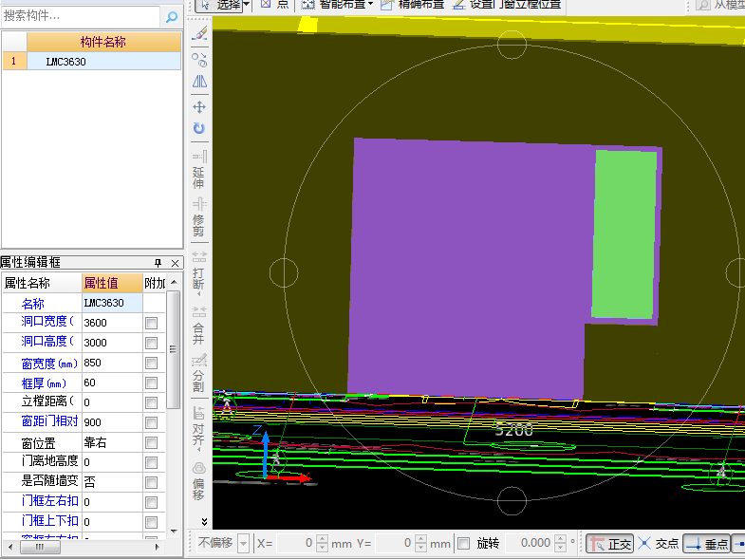Expand more tools chevron on vertical toolbar
Image resolution: width=745 pixels, height=560 pixels.
point(205,522)
